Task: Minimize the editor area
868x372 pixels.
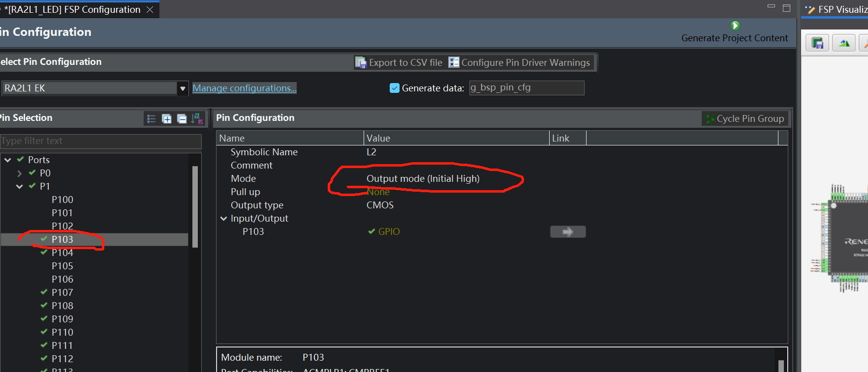Action: pyautogui.click(x=771, y=6)
